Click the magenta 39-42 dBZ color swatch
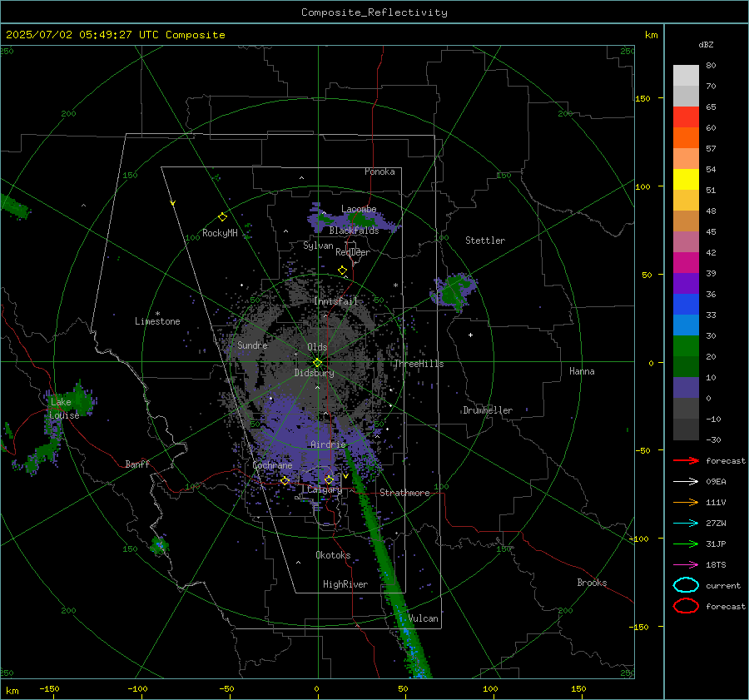 (686, 263)
